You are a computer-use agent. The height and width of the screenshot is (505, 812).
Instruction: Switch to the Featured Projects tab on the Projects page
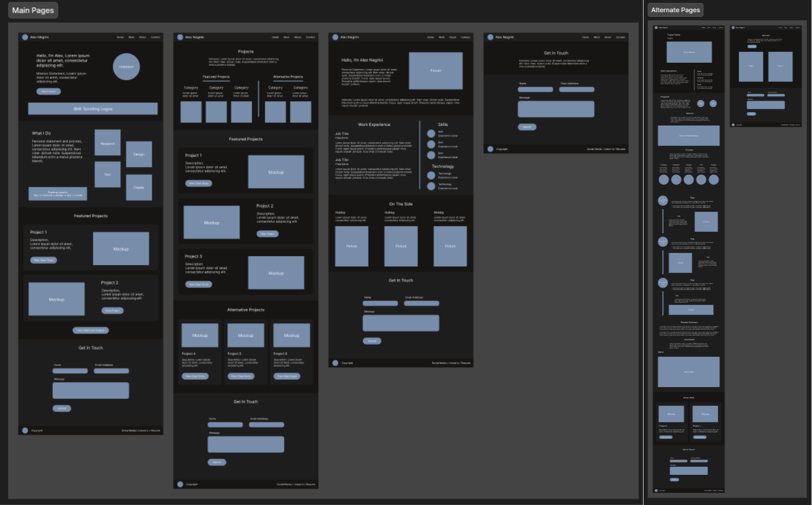click(216, 77)
